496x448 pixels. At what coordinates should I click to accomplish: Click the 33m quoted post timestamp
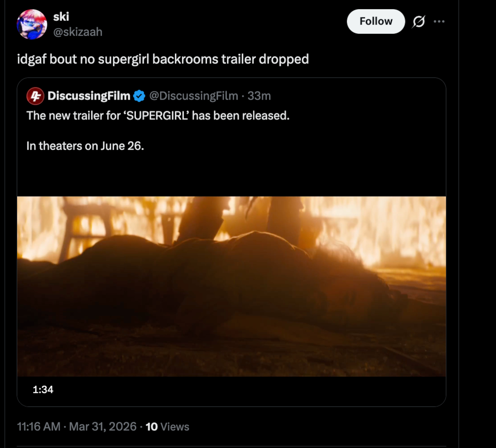[259, 96]
